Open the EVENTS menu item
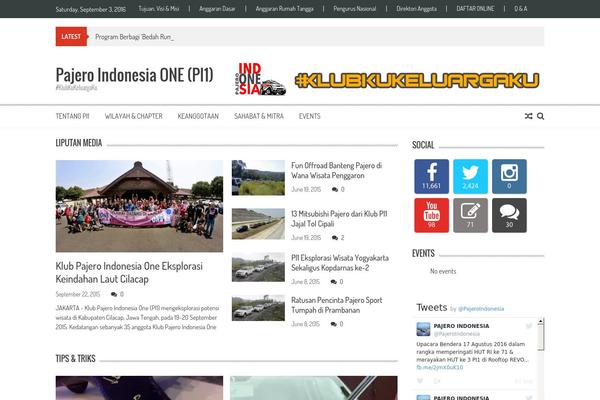Image resolution: width=600 pixels, height=400 pixels. click(x=310, y=116)
